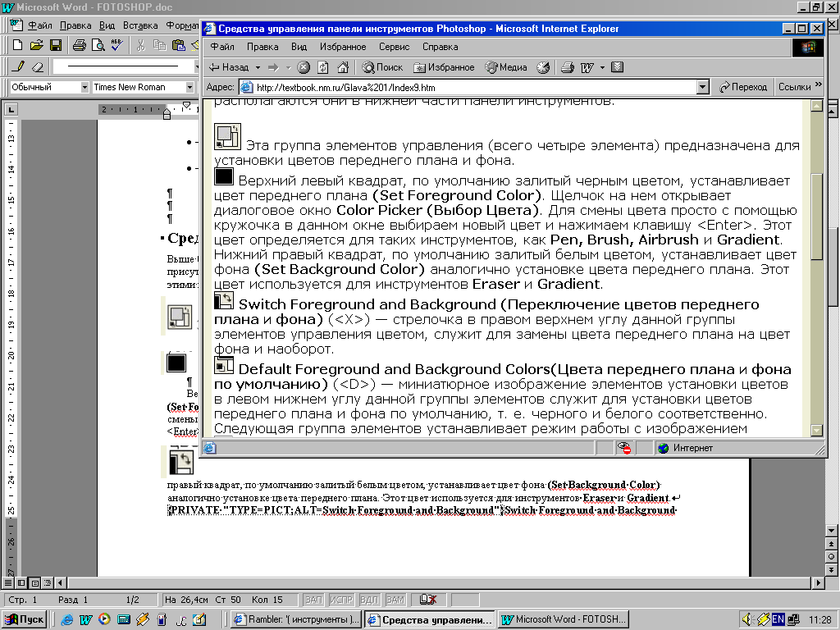840x630 pixels.
Task: Expand the Назад back history dropdown arrow
Action: pos(258,67)
